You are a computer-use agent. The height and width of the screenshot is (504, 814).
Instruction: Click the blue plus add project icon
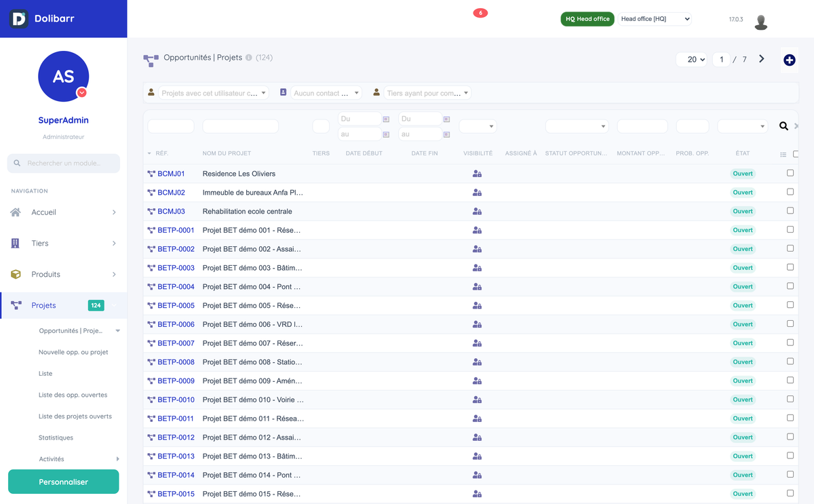pos(790,60)
